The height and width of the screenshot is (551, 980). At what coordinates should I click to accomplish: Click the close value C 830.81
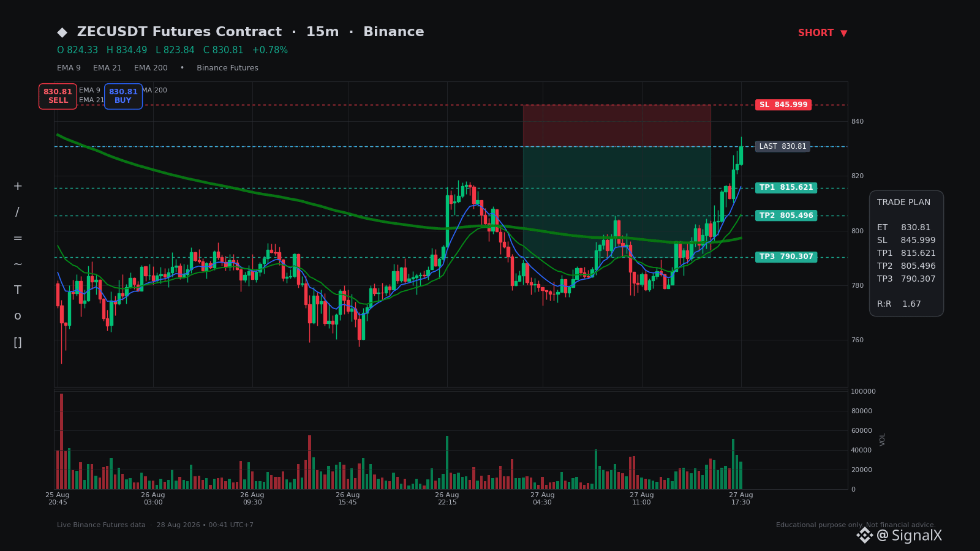click(x=224, y=50)
